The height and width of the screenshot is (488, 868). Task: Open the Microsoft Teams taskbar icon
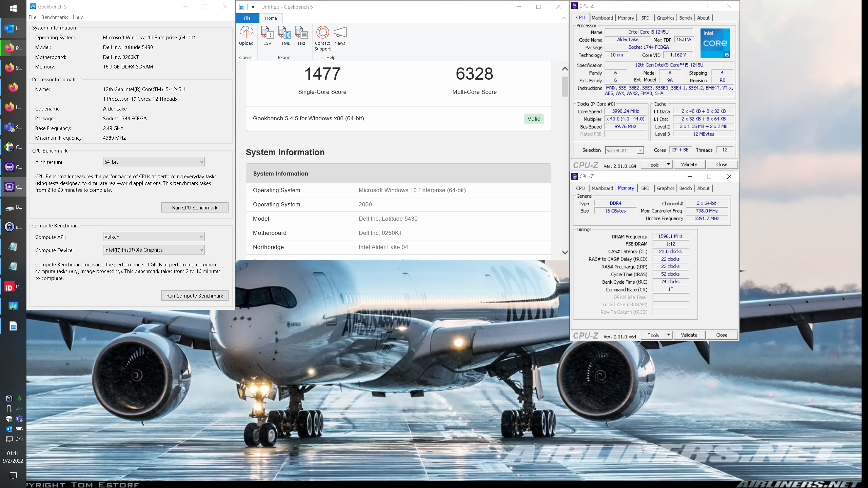[x=13, y=127]
